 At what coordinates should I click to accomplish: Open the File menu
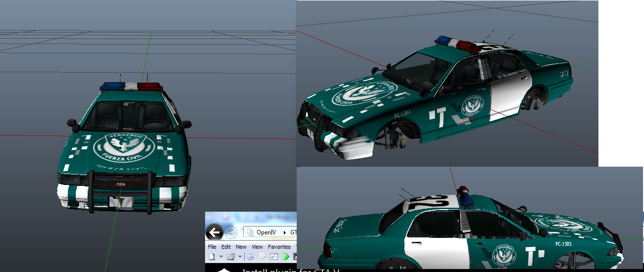tap(212, 247)
